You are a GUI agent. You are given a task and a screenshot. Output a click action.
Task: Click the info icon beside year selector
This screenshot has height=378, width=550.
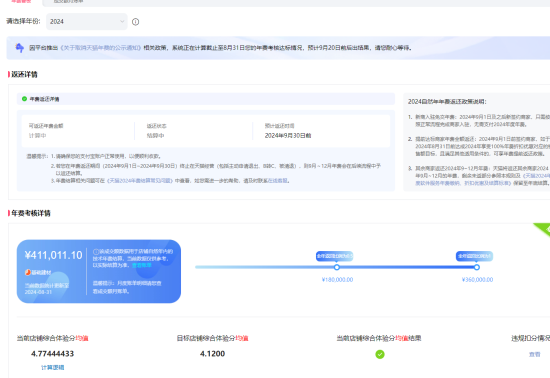135,22
